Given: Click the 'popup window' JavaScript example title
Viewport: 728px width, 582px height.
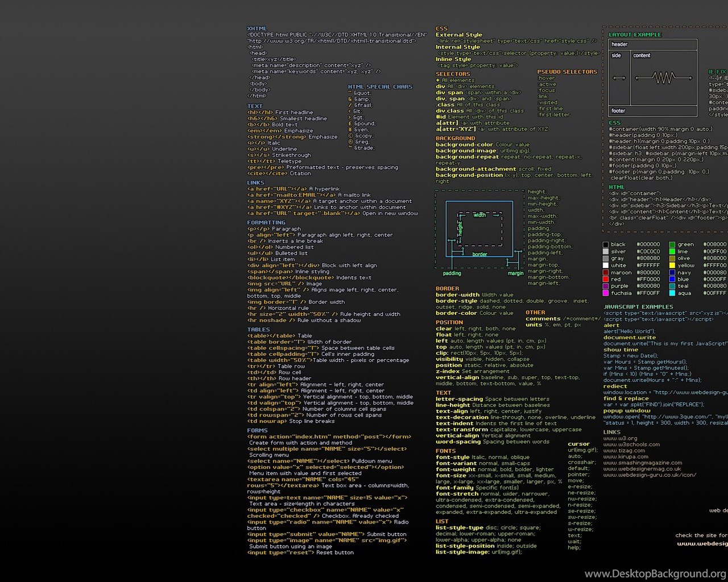Looking at the screenshot, I should (x=627, y=411).
